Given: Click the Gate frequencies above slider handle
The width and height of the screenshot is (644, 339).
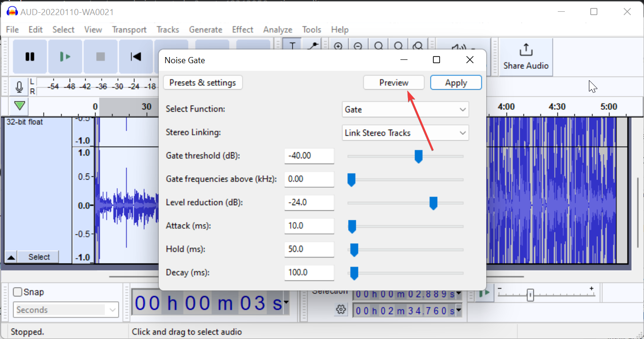Looking at the screenshot, I should pos(351,180).
